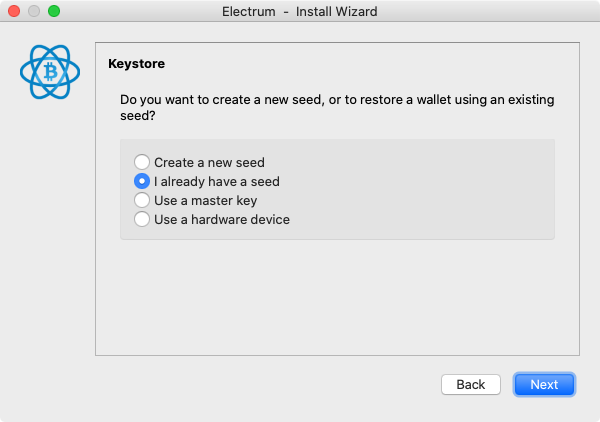Click the Electrum atom logo icon
Viewport: 600px width, 422px height.
50,72
